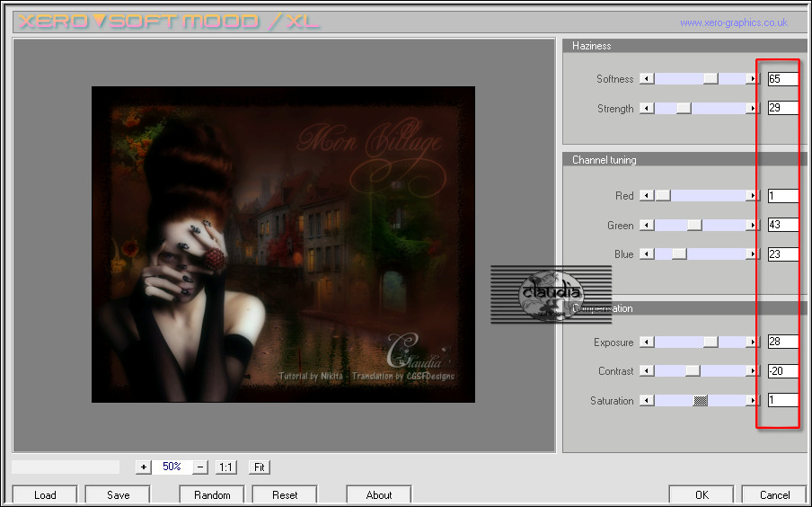The image size is (812, 507).
Task: Click the Saturation slider left arrow
Action: 647,401
